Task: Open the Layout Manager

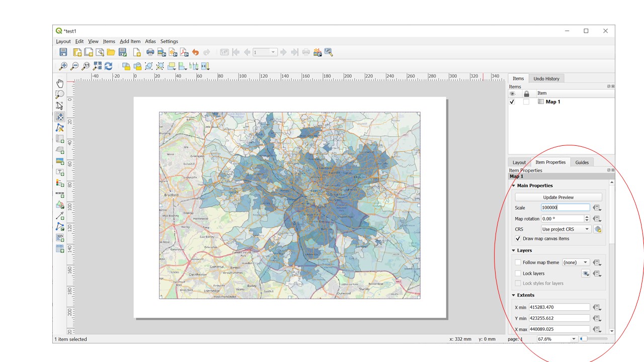Action: click(100, 52)
